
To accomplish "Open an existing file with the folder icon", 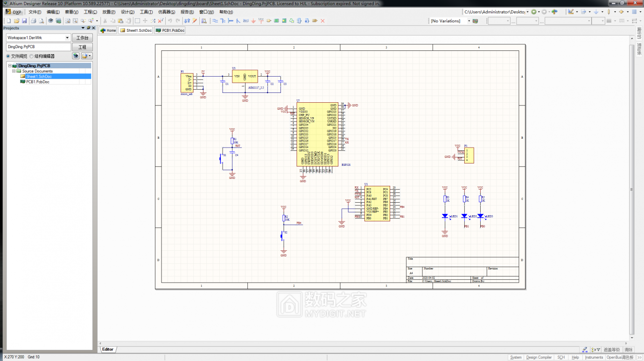I will click(x=16, y=21).
